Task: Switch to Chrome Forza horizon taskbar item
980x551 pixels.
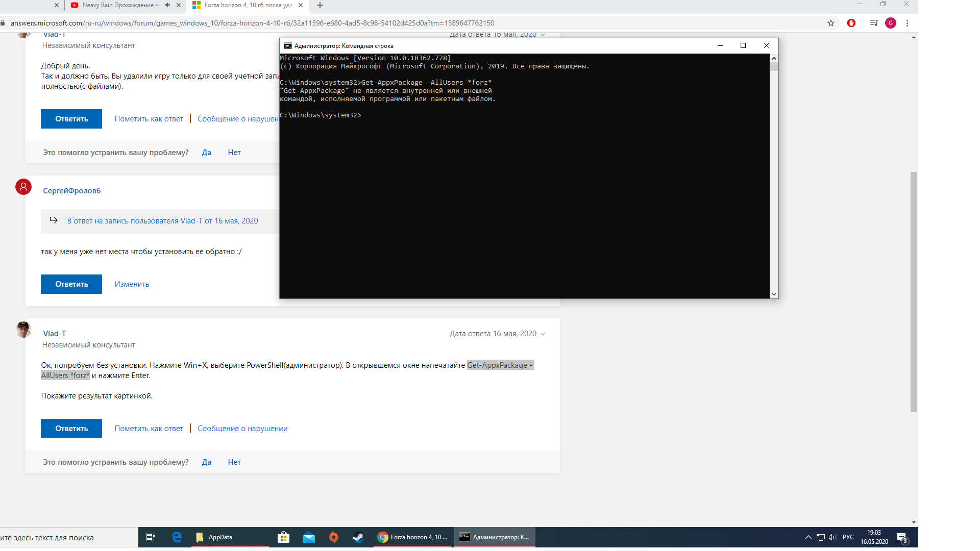Action: (413, 537)
